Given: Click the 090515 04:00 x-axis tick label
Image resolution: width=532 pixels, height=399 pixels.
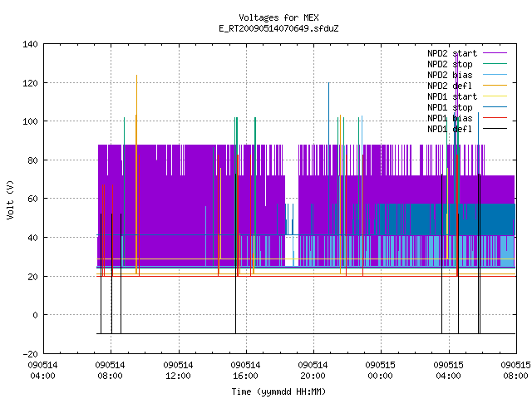Looking at the screenshot, I should (448, 371).
